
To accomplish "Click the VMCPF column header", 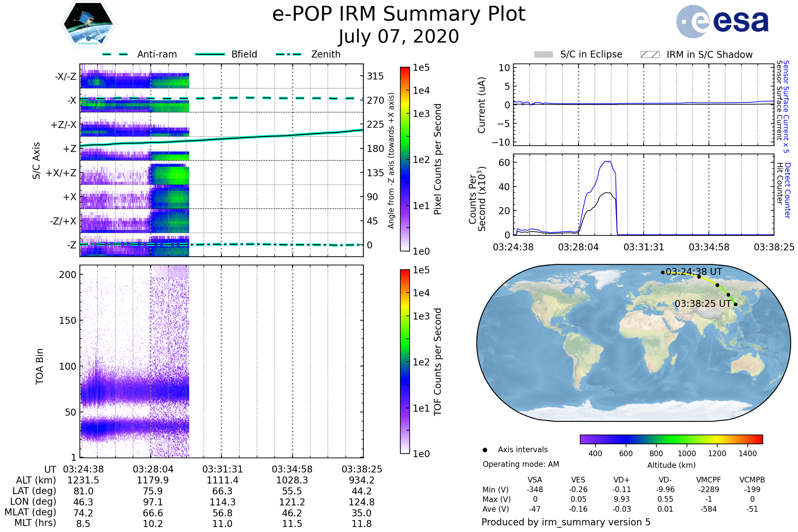I will pos(709,480).
